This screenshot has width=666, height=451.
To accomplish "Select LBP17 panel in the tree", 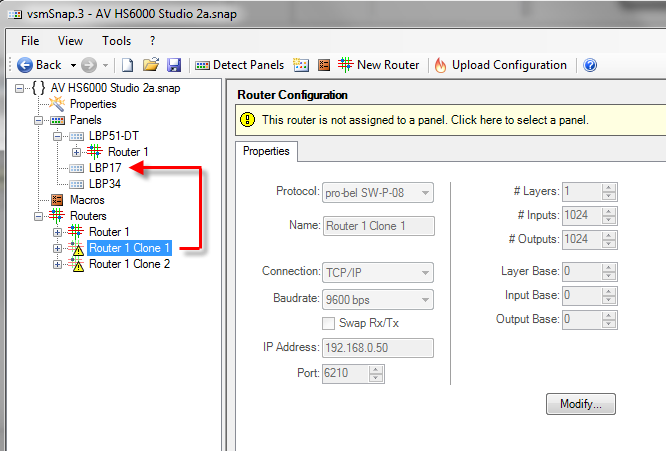I will coord(105,168).
